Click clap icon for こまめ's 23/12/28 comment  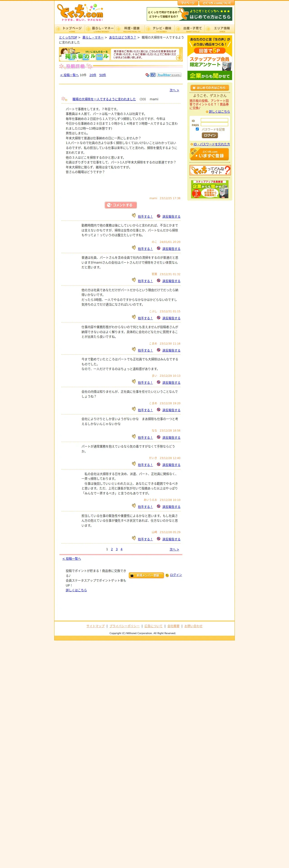tap(134, 409)
